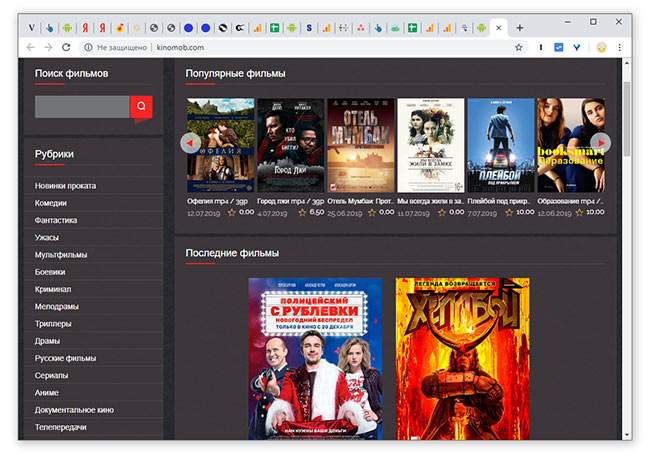Screen dimensions: 650x456
Task: Open the Плейбой под прикрытием poster
Action: click(501, 145)
